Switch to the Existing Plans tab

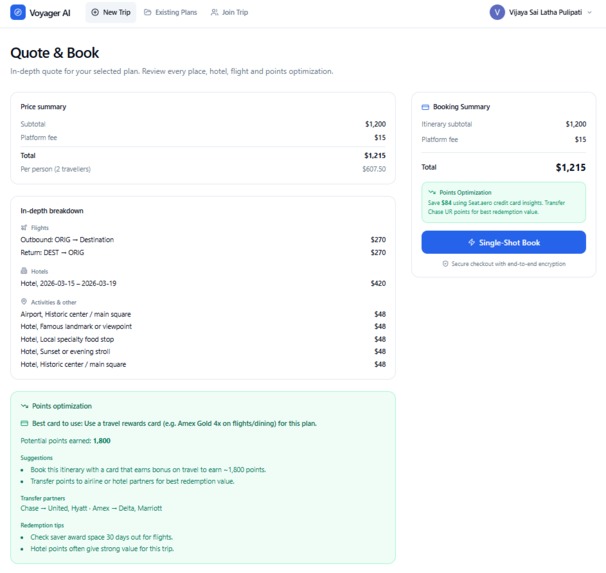(x=170, y=12)
